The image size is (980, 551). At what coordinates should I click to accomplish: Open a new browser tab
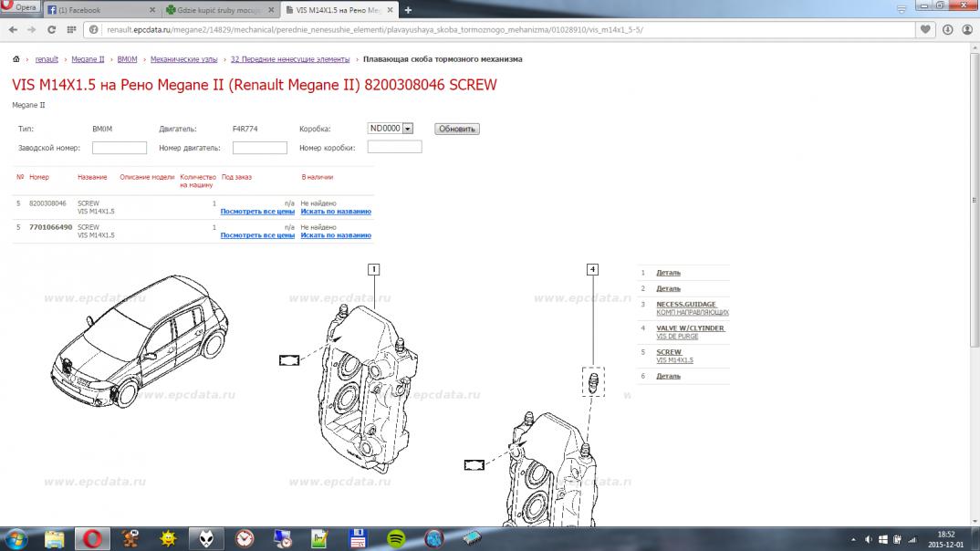tap(408, 10)
